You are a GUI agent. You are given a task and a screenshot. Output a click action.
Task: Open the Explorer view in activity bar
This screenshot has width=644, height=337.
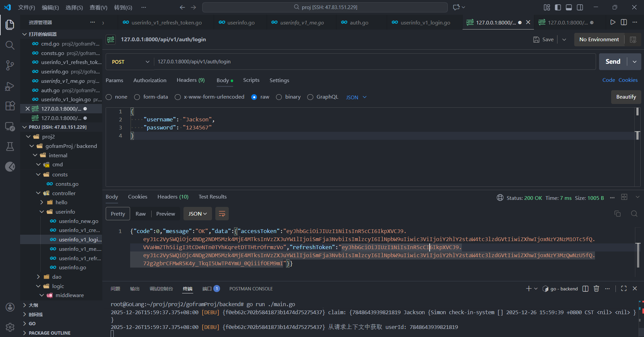click(10, 25)
